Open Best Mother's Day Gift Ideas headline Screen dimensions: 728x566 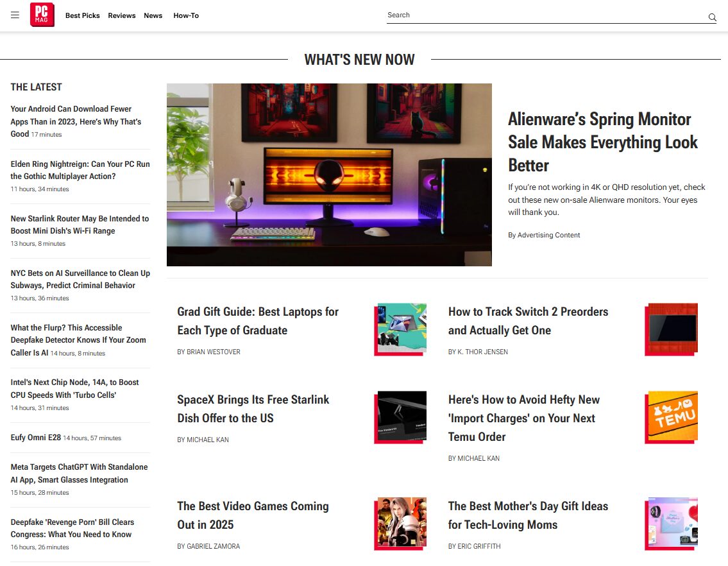pyautogui.click(x=528, y=515)
